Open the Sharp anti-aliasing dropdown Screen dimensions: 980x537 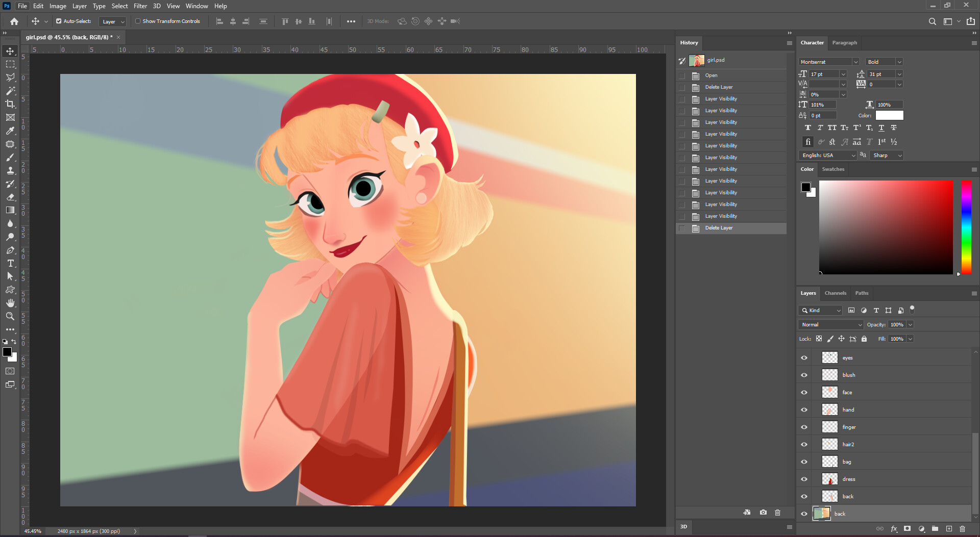pos(887,156)
